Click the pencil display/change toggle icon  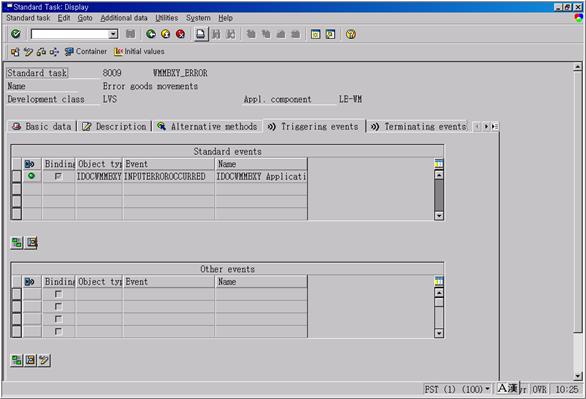tap(28, 52)
